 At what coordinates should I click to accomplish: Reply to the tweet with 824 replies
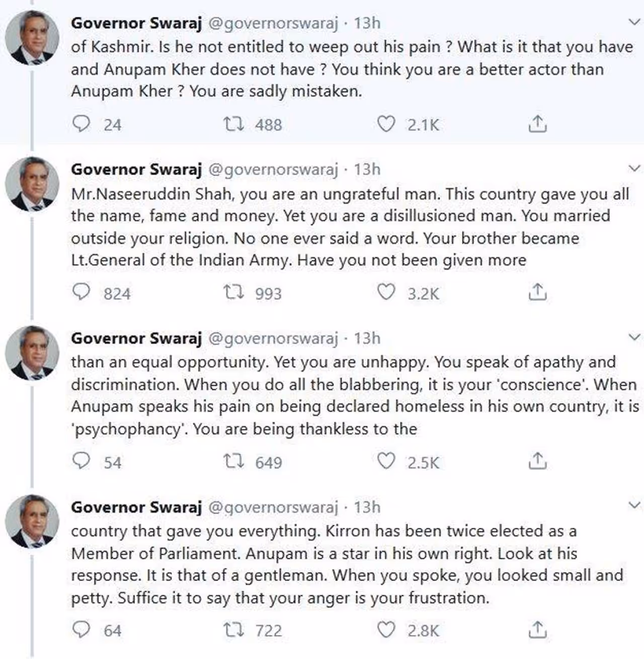coord(81,292)
